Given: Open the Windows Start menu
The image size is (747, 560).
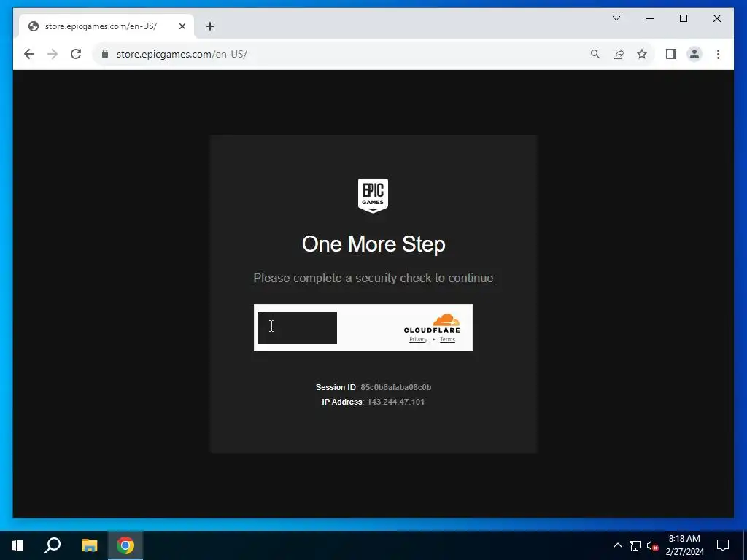Looking at the screenshot, I should pyautogui.click(x=18, y=545).
